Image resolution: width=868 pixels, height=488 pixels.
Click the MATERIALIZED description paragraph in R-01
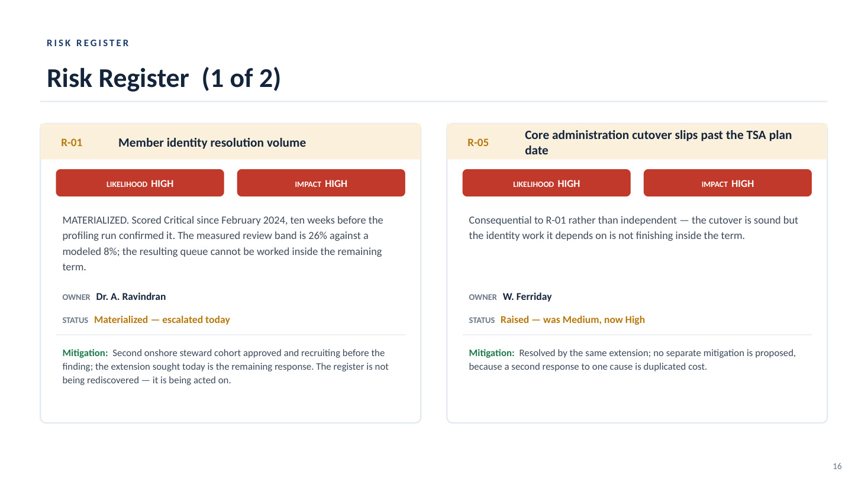point(223,243)
